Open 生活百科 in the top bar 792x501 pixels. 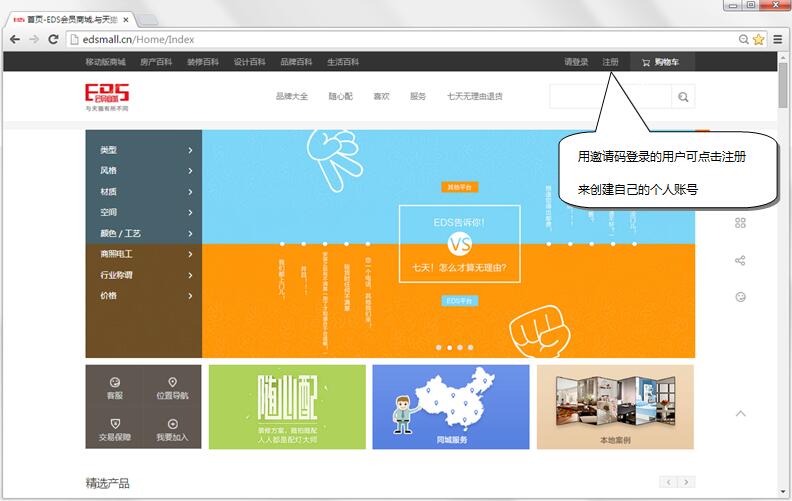[x=343, y=62]
